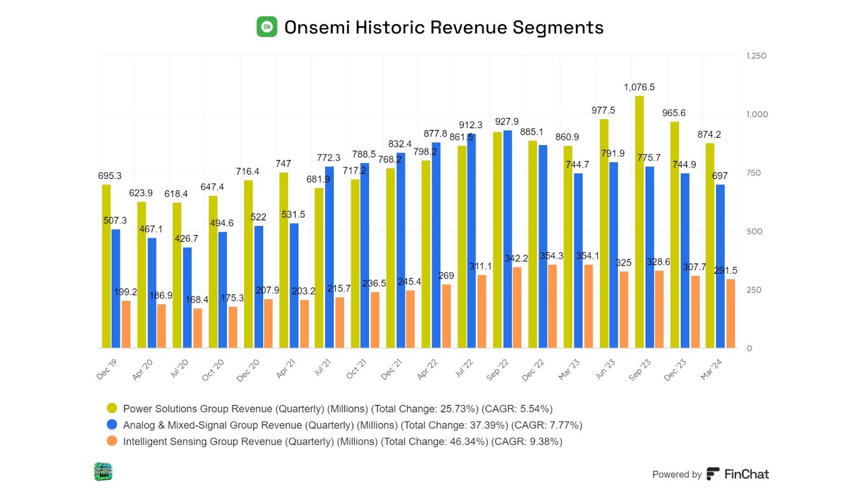Click the 750 y-axis label
868x488 pixels.
point(754,173)
